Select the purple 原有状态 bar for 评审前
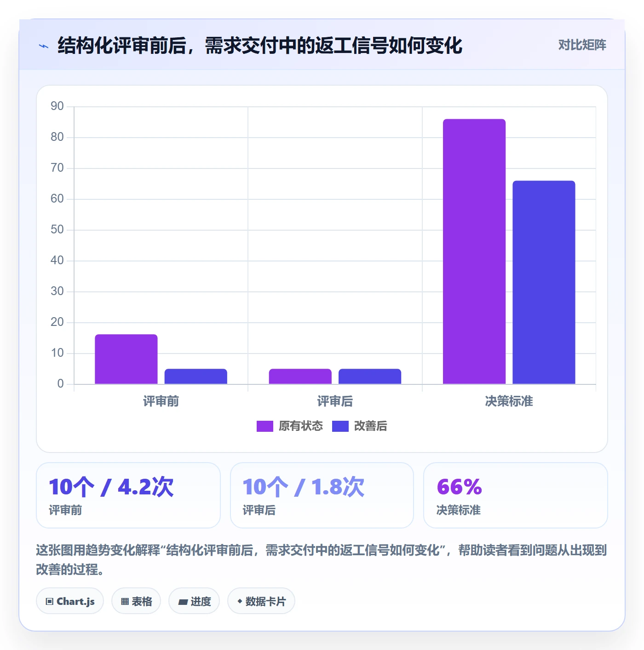 (126, 359)
